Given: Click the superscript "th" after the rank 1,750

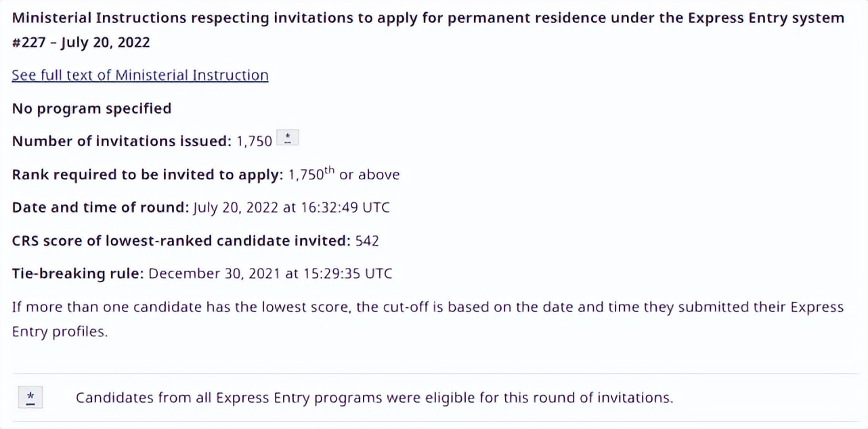Looking at the screenshot, I should click(329, 171).
